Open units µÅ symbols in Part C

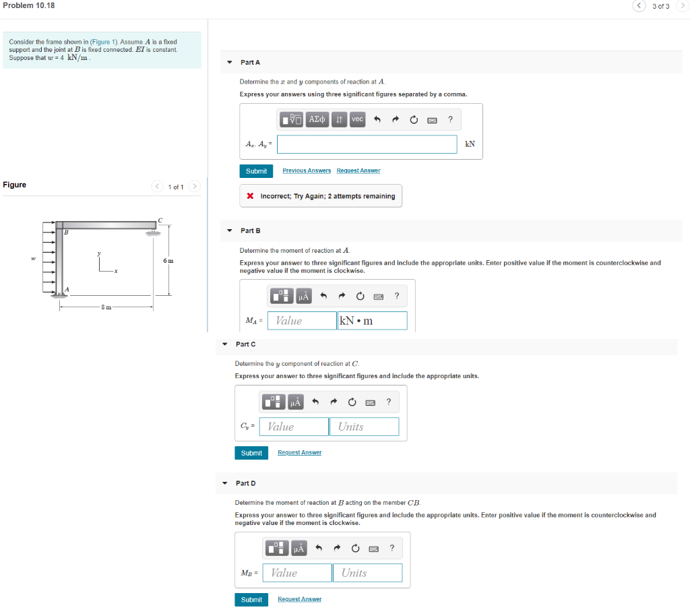coord(296,402)
